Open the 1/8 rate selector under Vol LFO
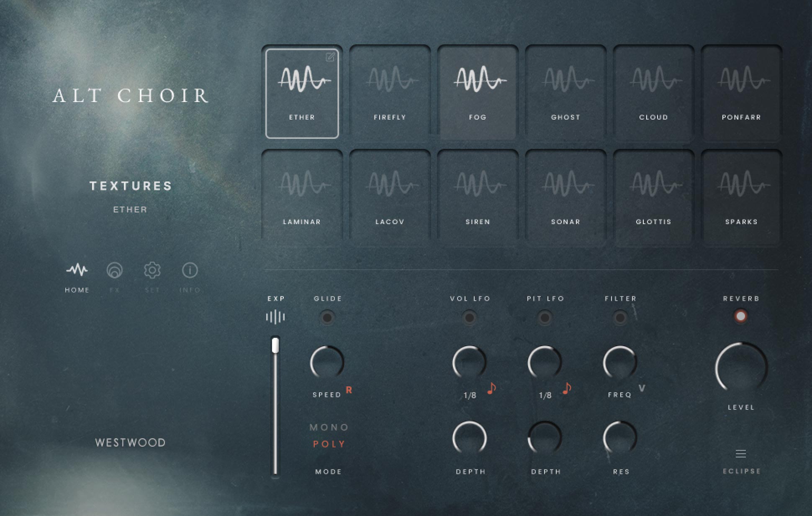The width and height of the screenshot is (812, 516). [x=469, y=395]
